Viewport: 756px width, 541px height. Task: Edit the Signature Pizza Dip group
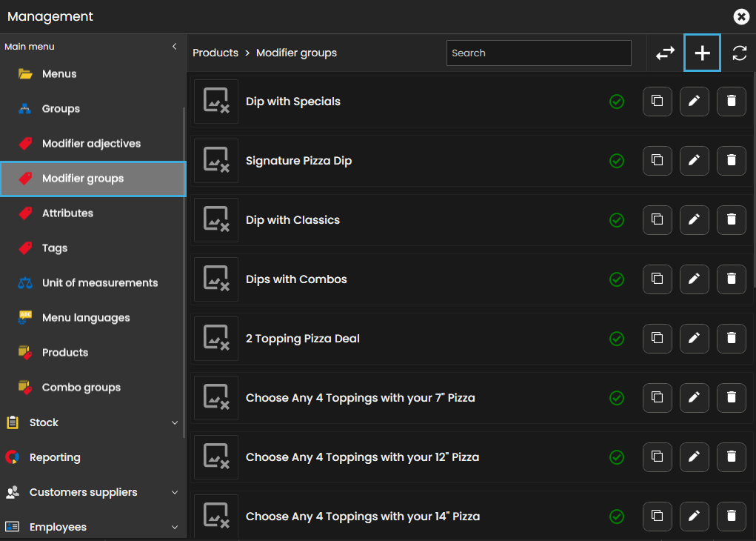(x=694, y=161)
